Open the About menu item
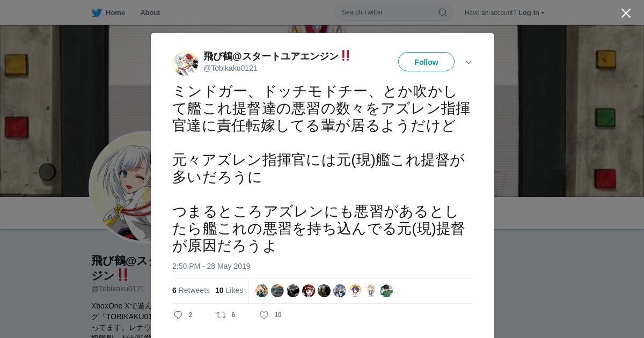This screenshot has height=338, width=644. pos(150,13)
